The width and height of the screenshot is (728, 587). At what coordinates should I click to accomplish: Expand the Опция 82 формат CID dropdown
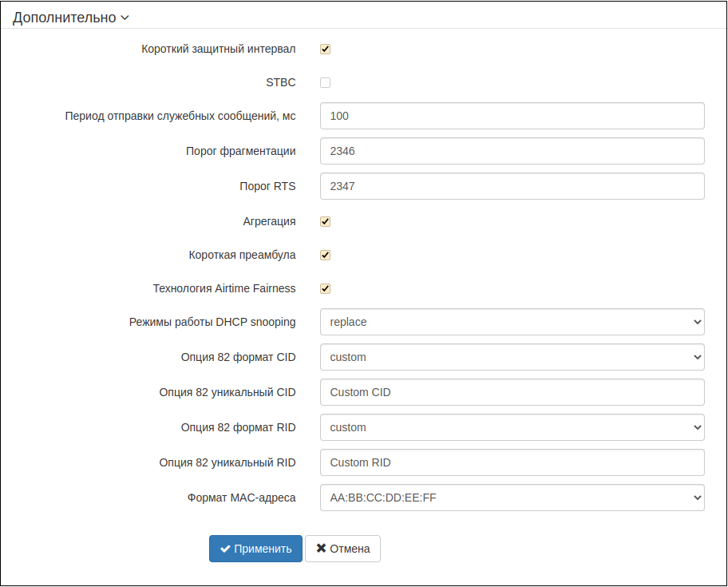(512, 357)
